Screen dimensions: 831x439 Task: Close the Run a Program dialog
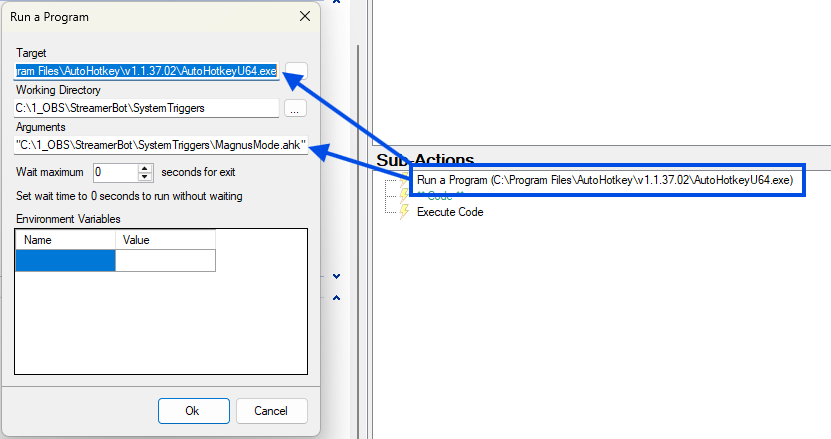[305, 16]
